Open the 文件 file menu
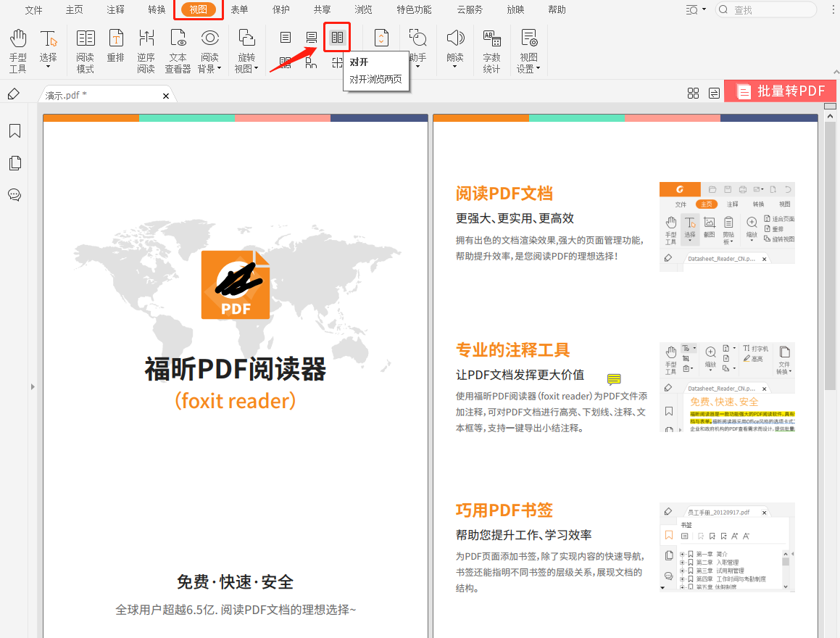Image resolution: width=840 pixels, height=638 pixels. click(33, 9)
